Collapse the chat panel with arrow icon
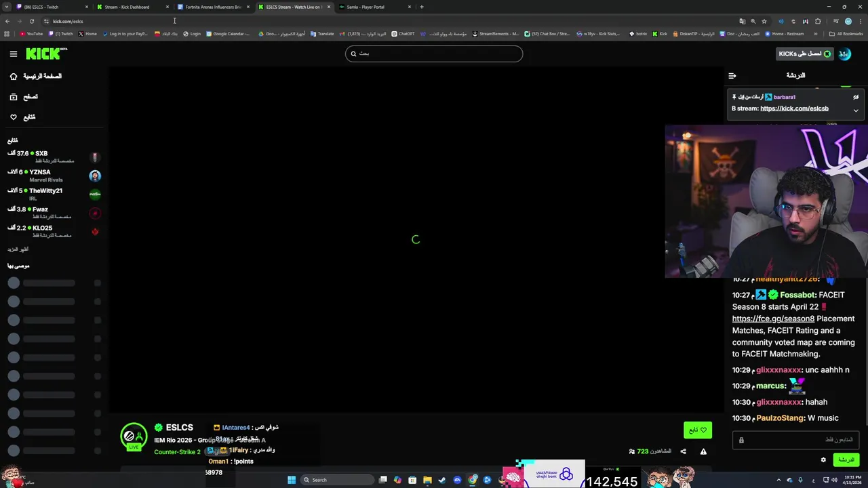This screenshot has width=868, height=488. pos(732,76)
